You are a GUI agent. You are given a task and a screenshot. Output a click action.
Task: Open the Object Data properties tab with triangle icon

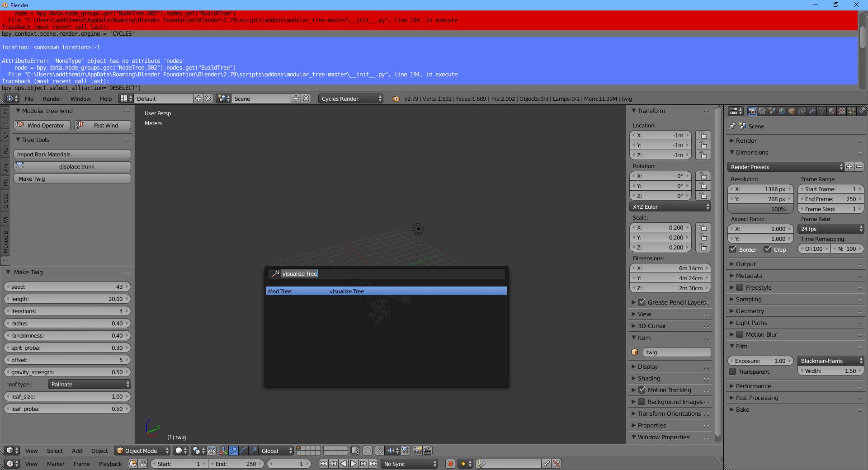(821, 111)
